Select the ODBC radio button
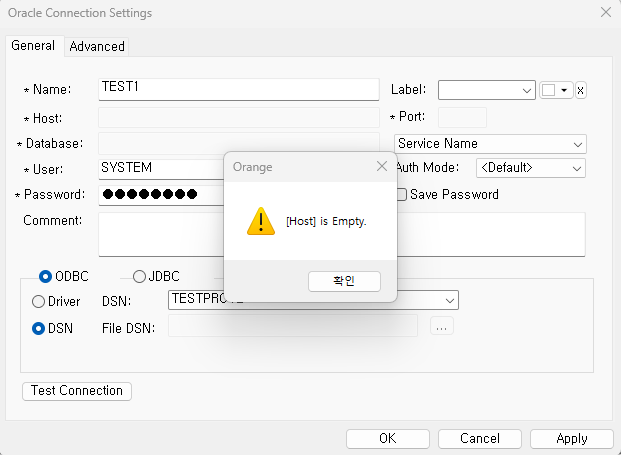Screen dimensions: 621x455 point(46,276)
